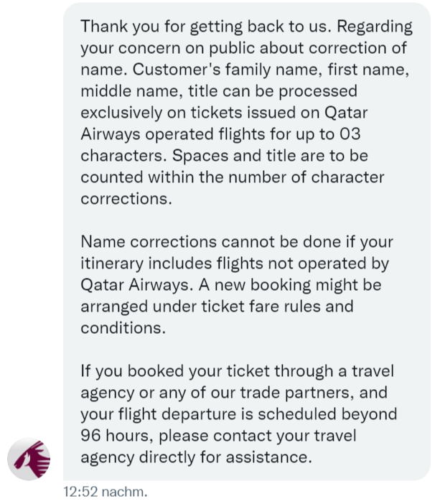Click the Qatar Airways oryx profile avatar
The height and width of the screenshot is (504, 435).
point(29,459)
